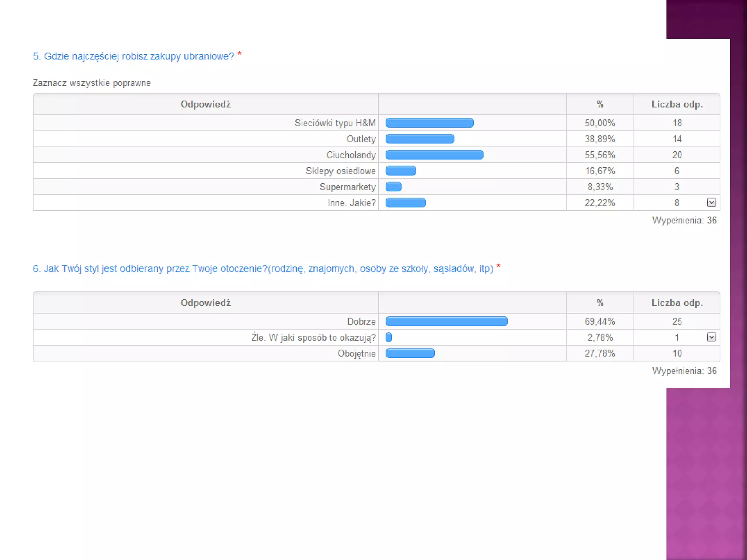Click question 5 title about zakupy ubraniowe

(133, 57)
